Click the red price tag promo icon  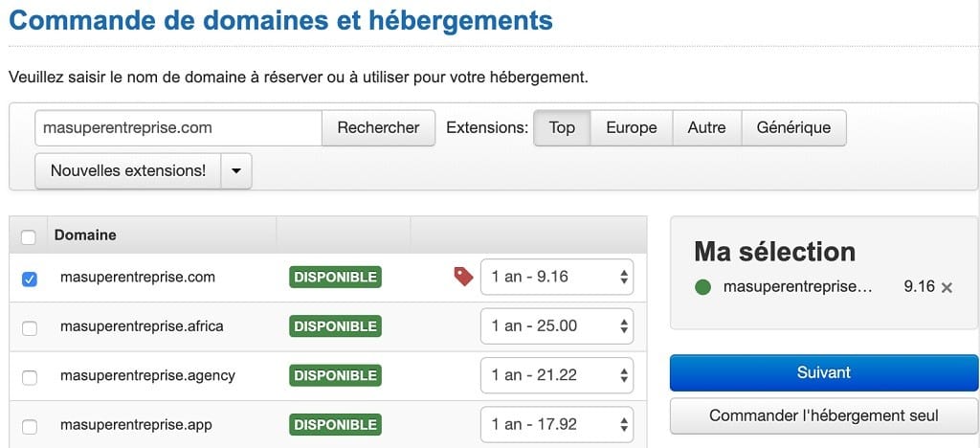[463, 277]
